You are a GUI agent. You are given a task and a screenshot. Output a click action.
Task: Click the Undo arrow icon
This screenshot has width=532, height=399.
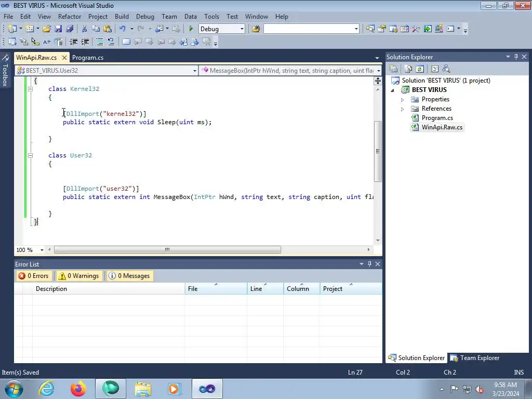point(123,29)
